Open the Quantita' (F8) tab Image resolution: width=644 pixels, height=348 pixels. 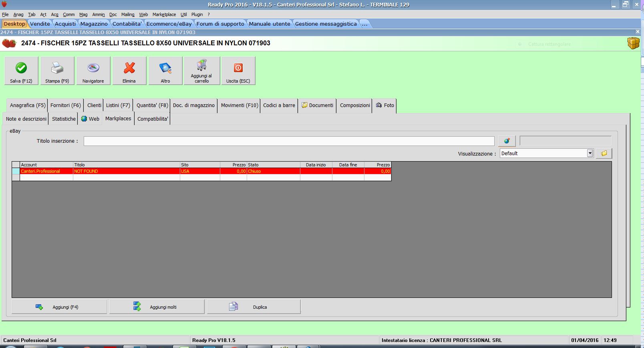152,105
